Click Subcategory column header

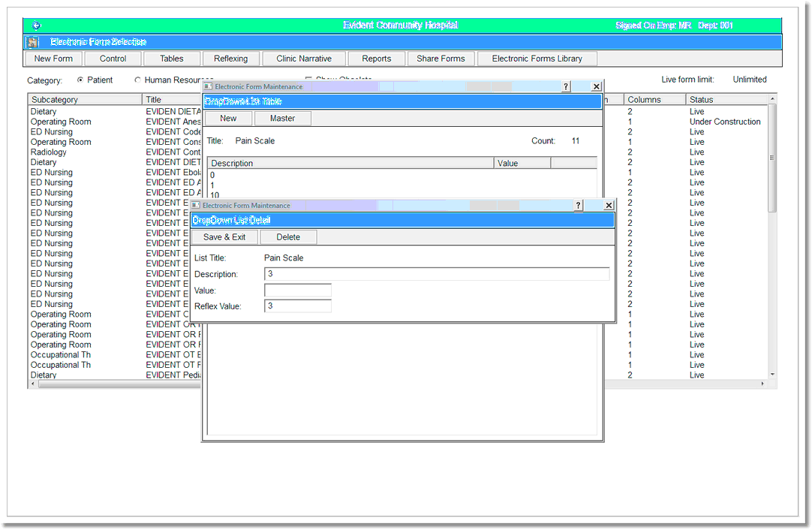coord(85,100)
